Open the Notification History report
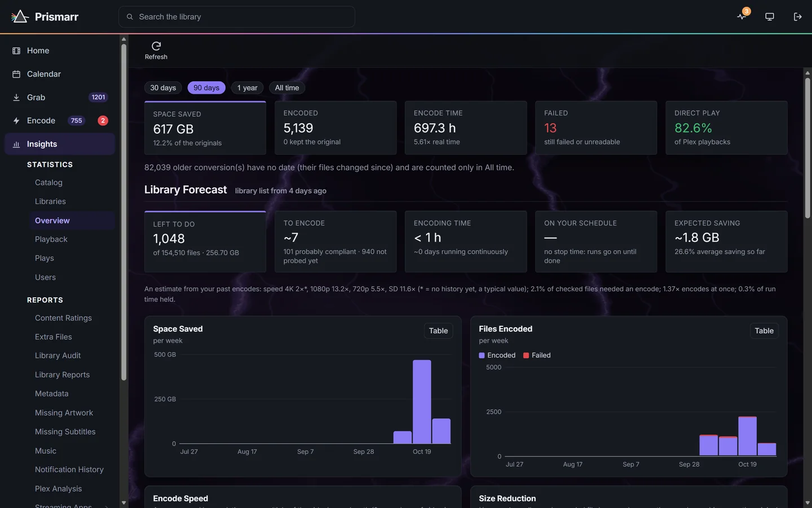This screenshot has width=812, height=508. 69,470
